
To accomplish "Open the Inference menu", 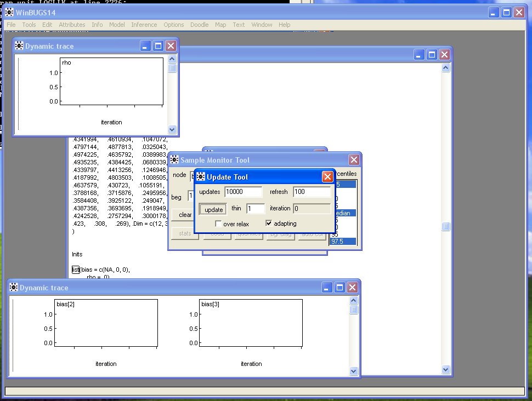I will pyautogui.click(x=144, y=25).
